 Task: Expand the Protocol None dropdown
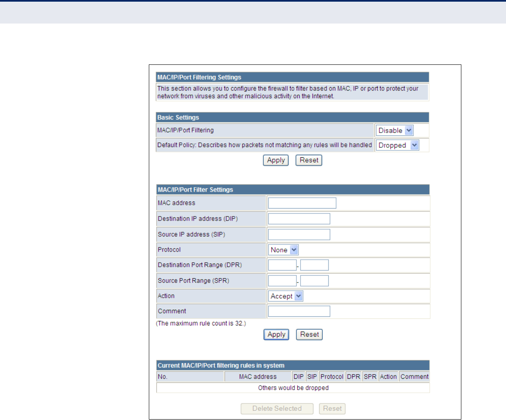284,250
